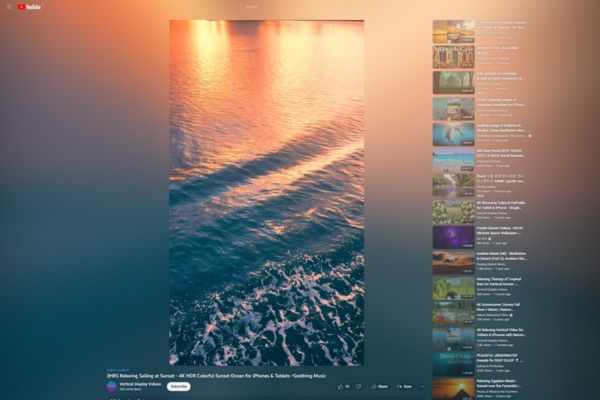Click the 3HRS Relaxing Sailing at Sunset title

tap(216, 376)
